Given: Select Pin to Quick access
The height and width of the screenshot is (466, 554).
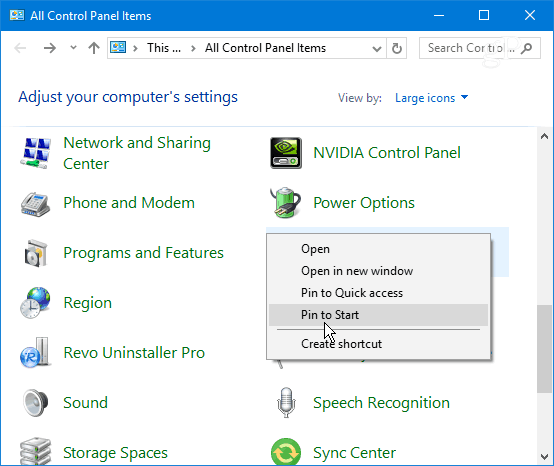Looking at the screenshot, I should [378, 293].
